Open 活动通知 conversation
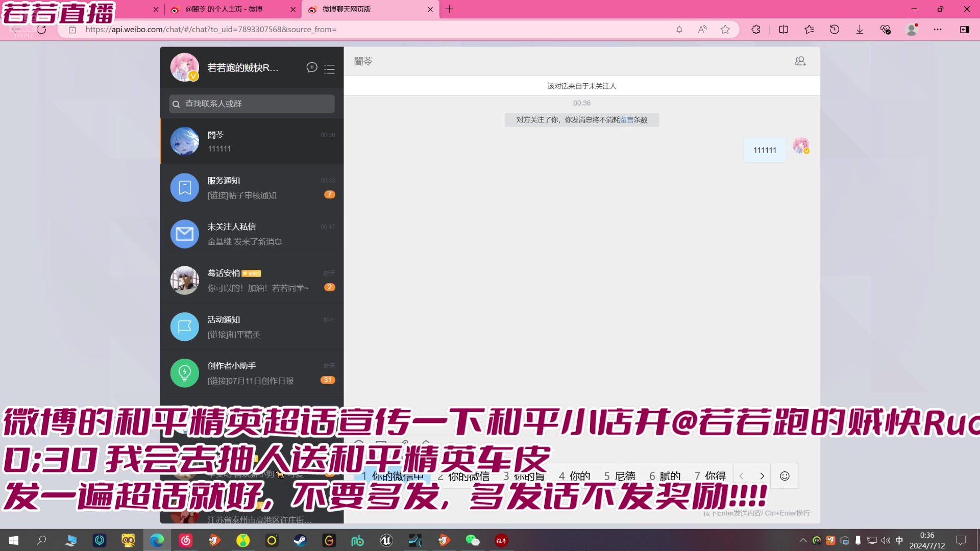Image resolution: width=980 pixels, height=551 pixels. click(x=252, y=327)
